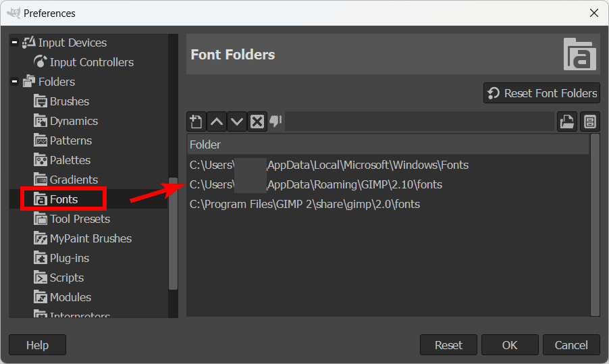Go to Tool Presets folder settings

80,219
